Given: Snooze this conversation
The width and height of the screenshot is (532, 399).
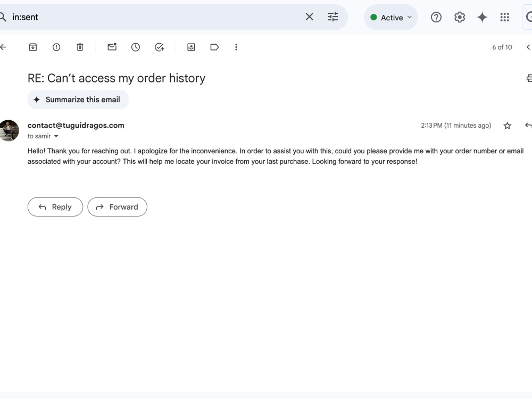Looking at the screenshot, I should (x=136, y=47).
